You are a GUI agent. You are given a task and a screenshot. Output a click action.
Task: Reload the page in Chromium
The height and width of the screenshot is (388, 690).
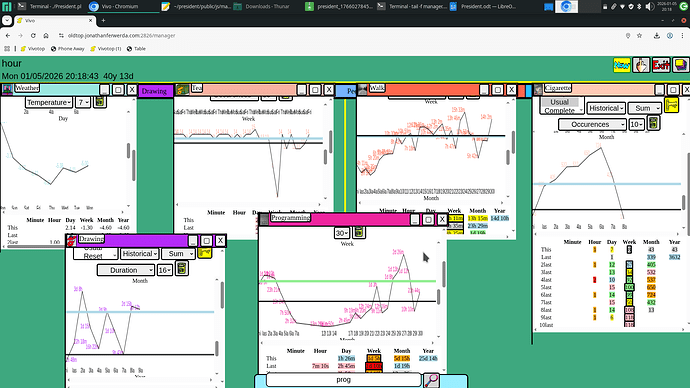[x=33, y=36]
